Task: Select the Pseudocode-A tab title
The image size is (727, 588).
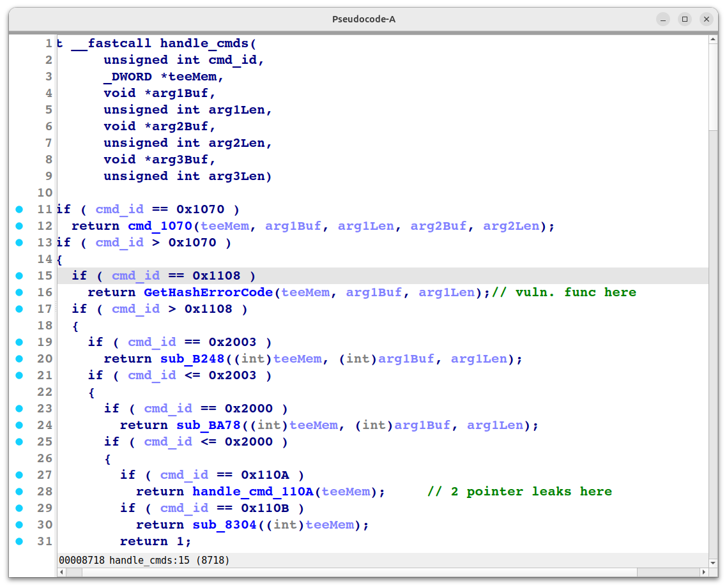Action: 363,19
